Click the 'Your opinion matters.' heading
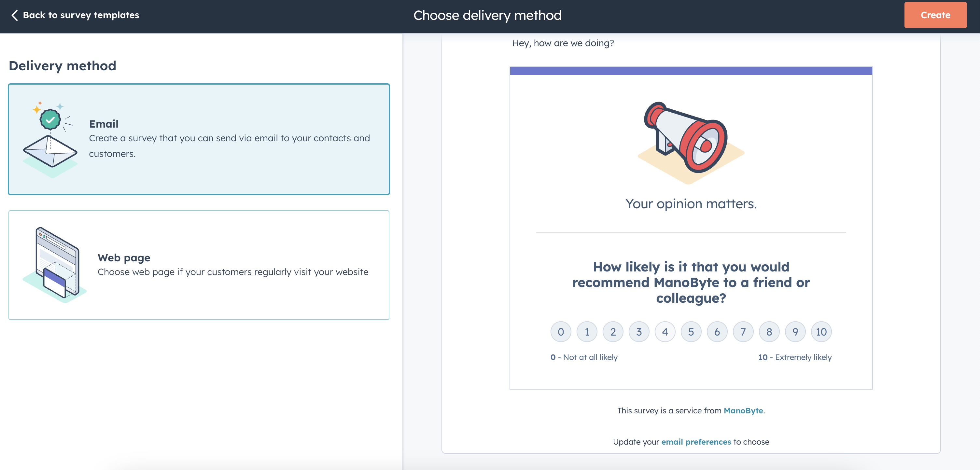Image resolution: width=980 pixels, height=470 pixels. pyautogui.click(x=691, y=204)
